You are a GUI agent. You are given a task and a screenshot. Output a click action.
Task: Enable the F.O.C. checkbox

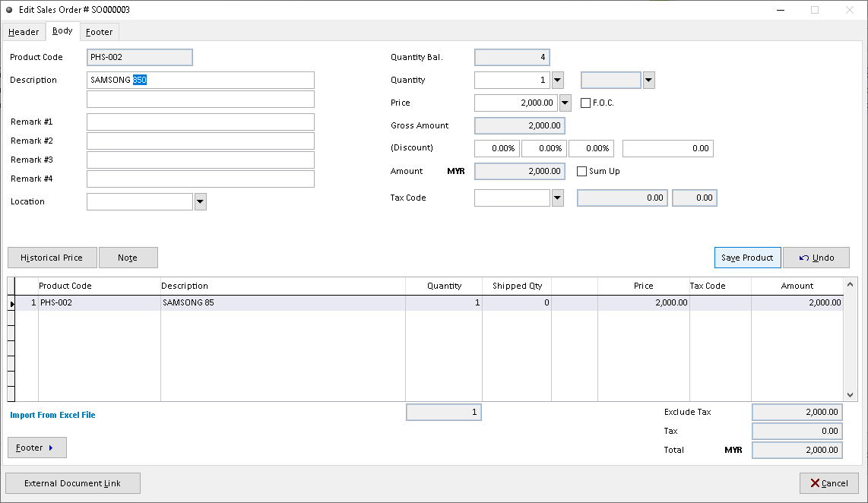click(586, 103)
